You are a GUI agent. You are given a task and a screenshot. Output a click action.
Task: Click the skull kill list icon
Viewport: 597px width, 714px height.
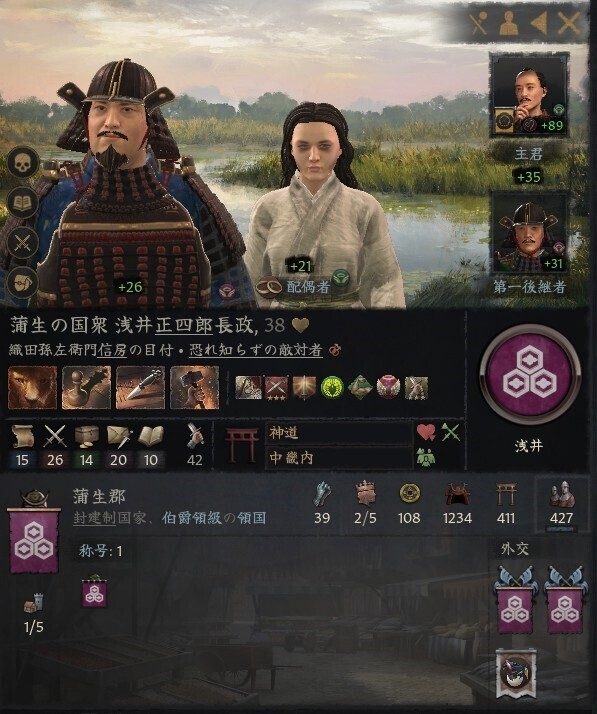coord(23,163)
